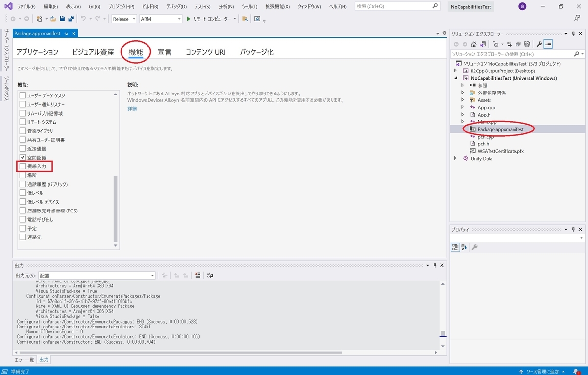Click alphabetical sort icon in Properties panel
This screenshot has width=588, height=375.
[464, 247]
